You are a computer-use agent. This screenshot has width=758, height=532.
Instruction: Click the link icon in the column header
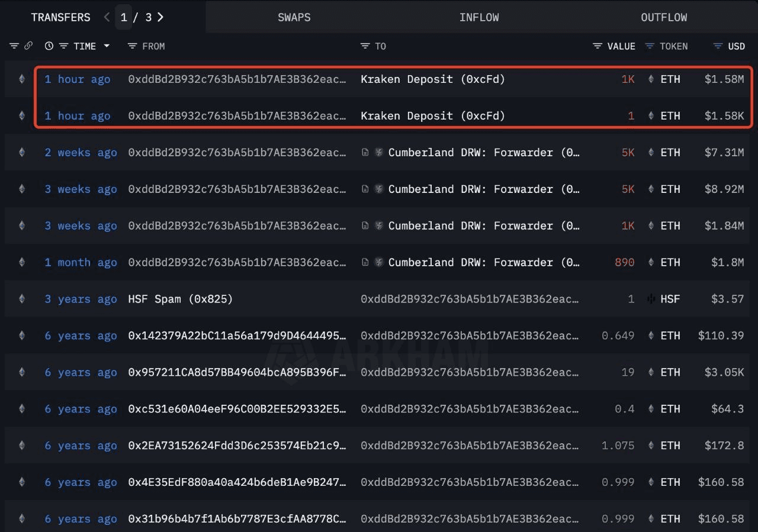(x=28, y=46)
